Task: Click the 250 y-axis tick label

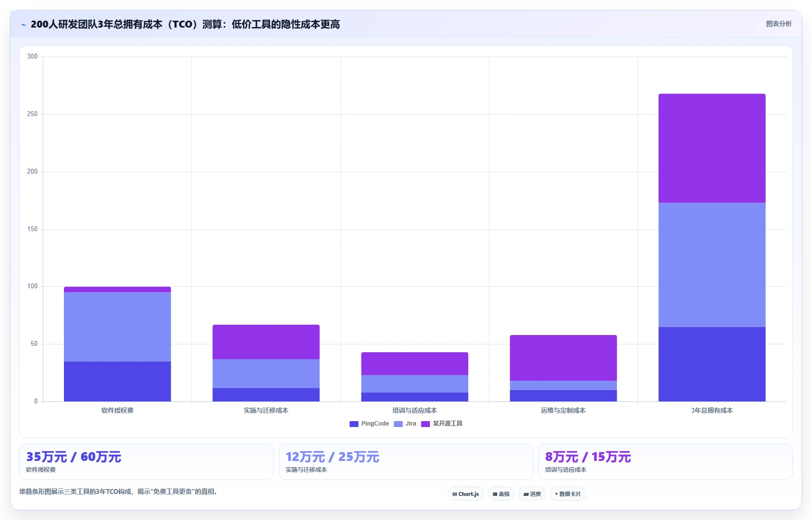Action: point(32,114)
